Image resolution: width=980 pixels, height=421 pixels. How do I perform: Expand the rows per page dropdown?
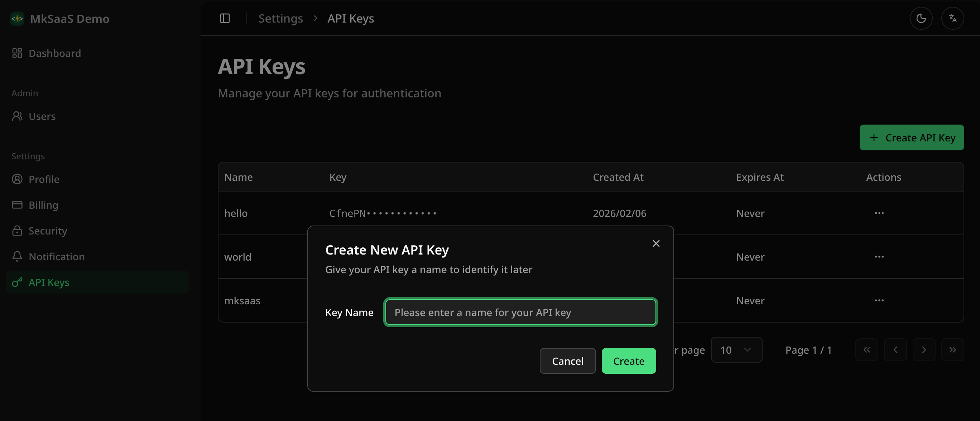click(736, 350)
